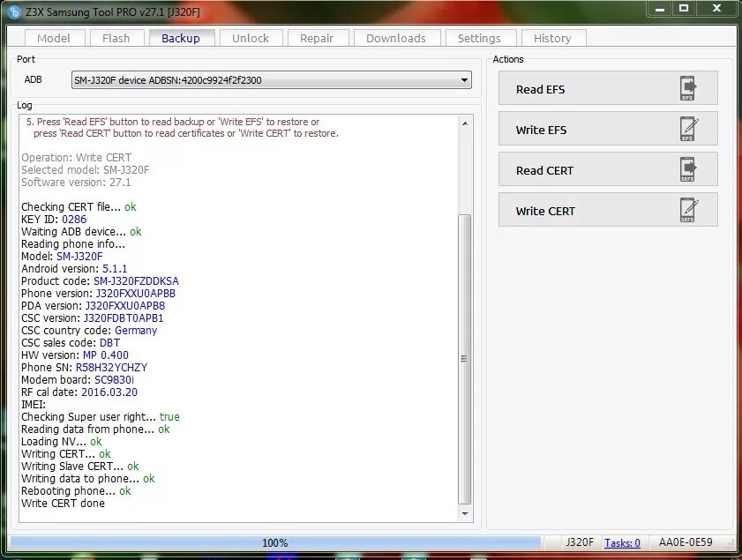Open the Tasks: 0 link

click(x=622, y=543)
